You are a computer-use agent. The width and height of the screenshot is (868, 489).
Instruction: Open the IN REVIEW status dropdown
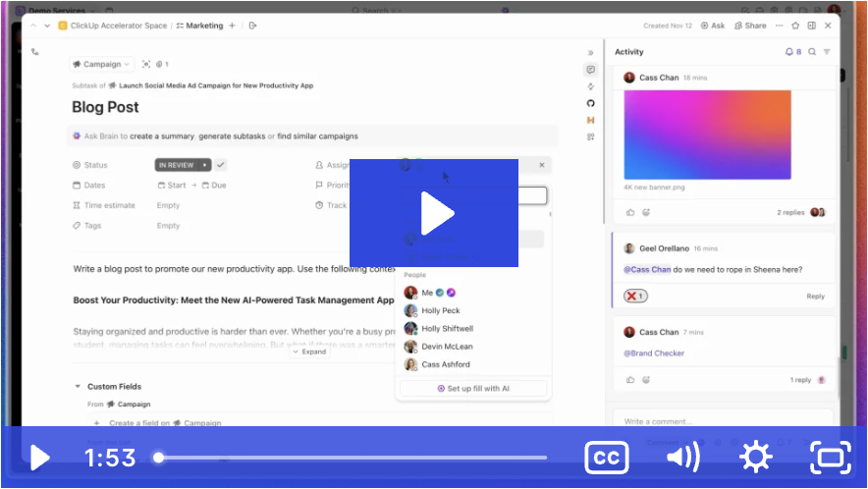click(177, 165)
